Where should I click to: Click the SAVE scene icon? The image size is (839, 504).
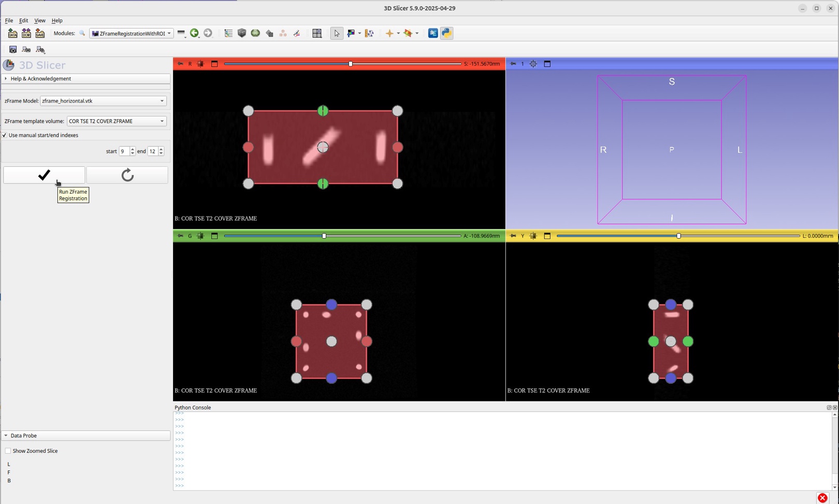tap(40, 33)
